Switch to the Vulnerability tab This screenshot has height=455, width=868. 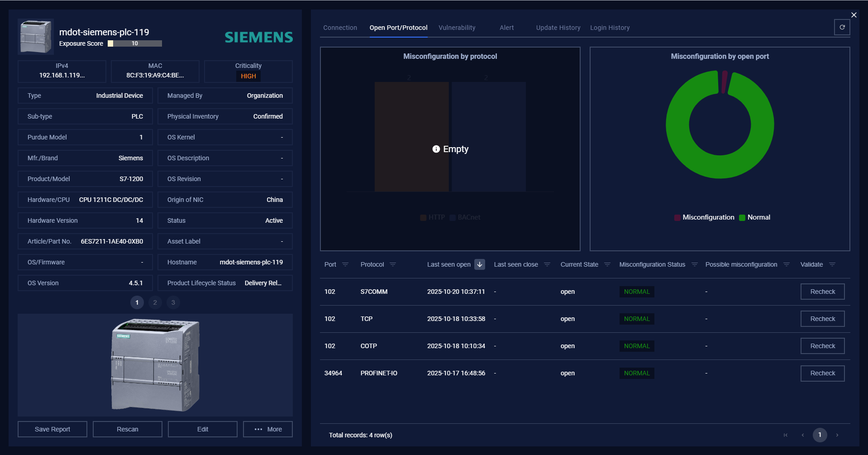pos(457,28)
